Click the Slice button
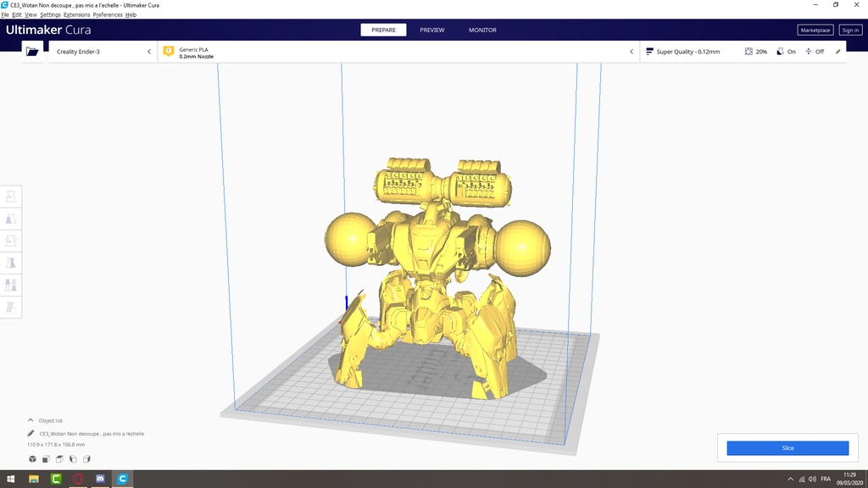 coord(787,448)
